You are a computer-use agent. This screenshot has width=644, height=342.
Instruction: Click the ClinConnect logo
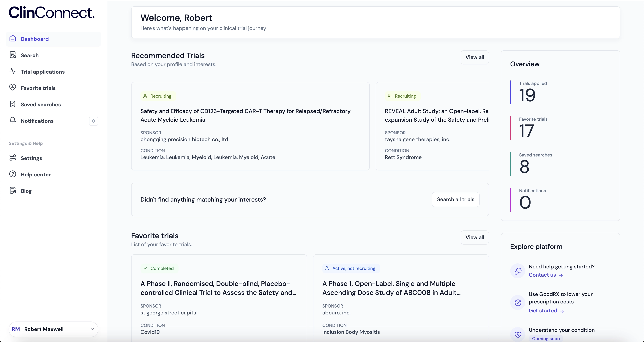coord(52,12)
